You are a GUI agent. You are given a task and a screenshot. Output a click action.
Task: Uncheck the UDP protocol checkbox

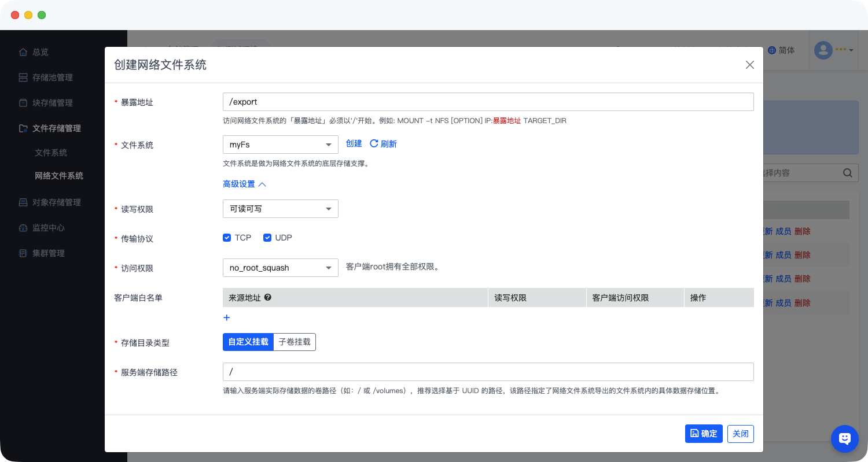(x=267, y=238)
